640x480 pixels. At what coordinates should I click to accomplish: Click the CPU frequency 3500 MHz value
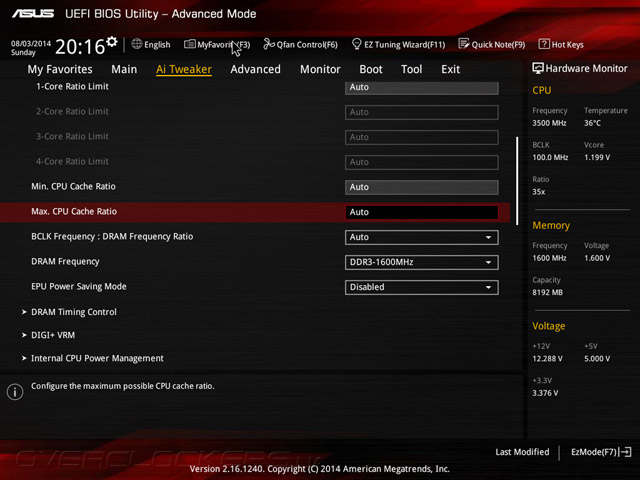(549, 123)
